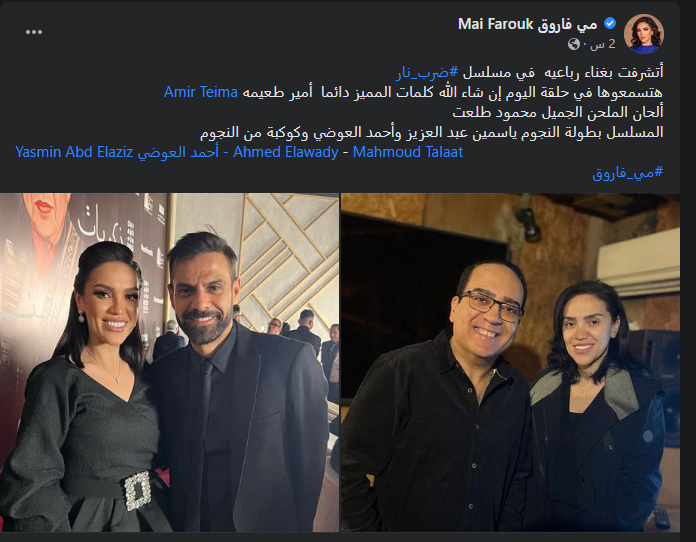The height and width of the screenshot is (542, 696).
Task: Open Amir Teima tagged profile
Action: (201, 92)
